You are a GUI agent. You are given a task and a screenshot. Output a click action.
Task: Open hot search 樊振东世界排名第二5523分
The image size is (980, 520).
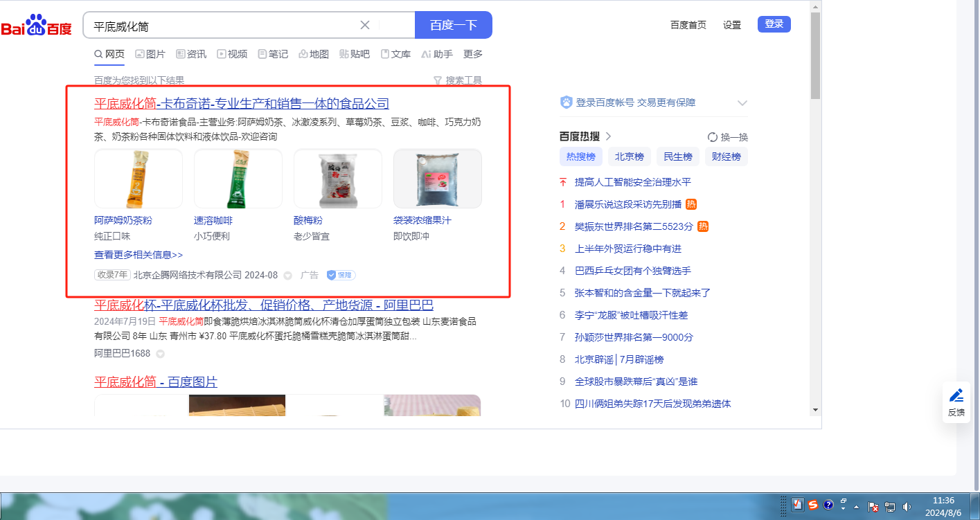(634, 226)
